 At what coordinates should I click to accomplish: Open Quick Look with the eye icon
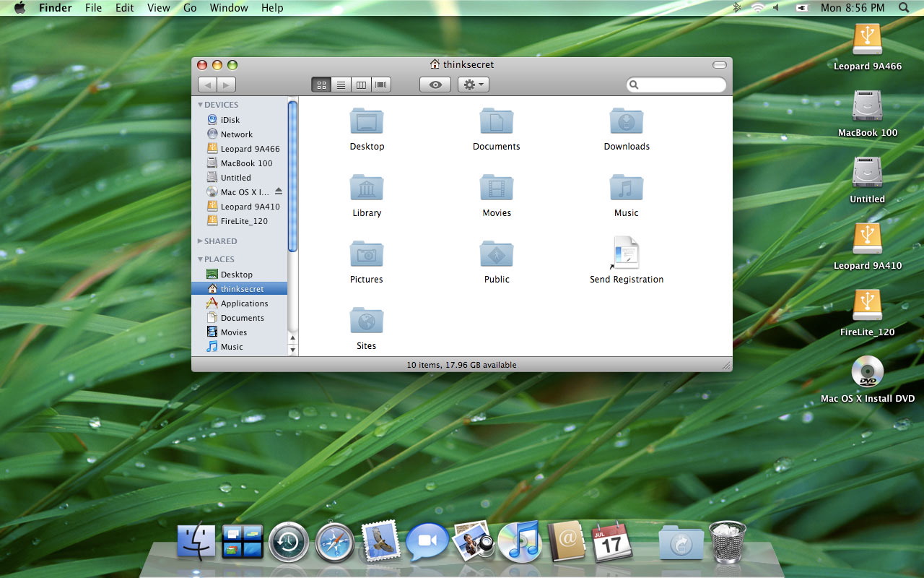tap(435, 85)
